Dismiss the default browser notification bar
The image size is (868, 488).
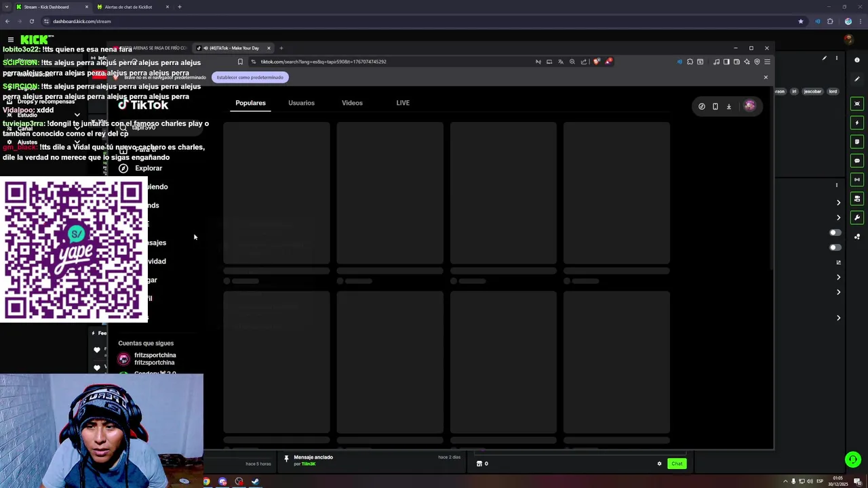pyautogui.click(x=766, y=77)
